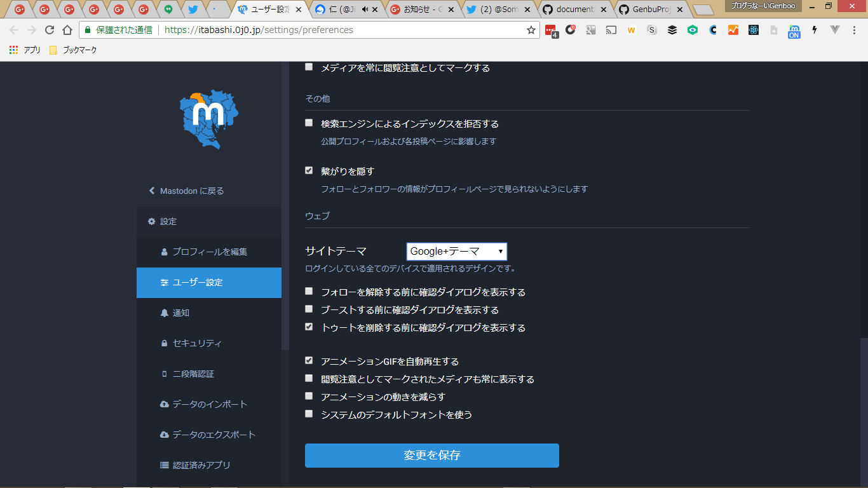Screen dimensions: 868x488
Task: Open データのエクスポート in the sidebar
Action: (214, 435)
